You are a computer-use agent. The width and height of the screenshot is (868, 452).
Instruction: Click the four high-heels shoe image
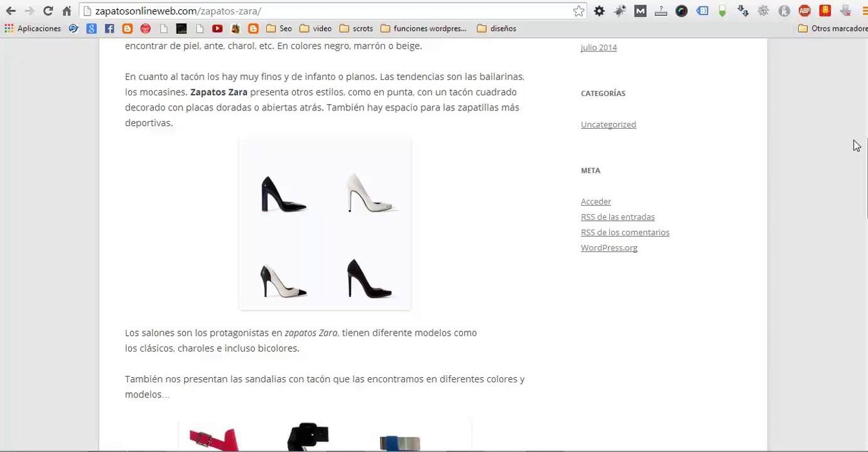[325, 224]
